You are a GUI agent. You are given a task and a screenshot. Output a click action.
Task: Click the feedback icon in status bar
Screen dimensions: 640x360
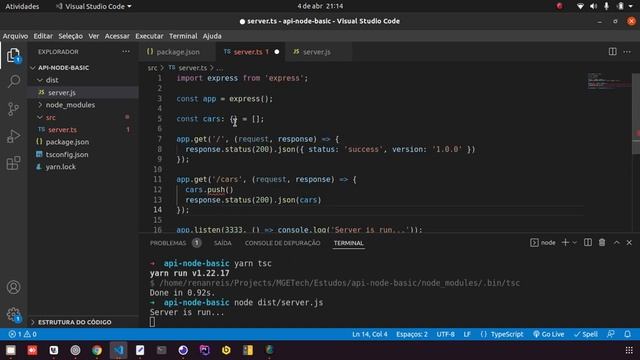pos(611,334)
